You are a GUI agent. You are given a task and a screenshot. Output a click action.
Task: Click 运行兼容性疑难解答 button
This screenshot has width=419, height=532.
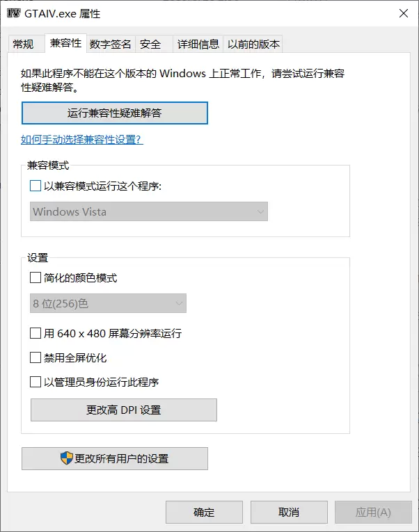115,113
